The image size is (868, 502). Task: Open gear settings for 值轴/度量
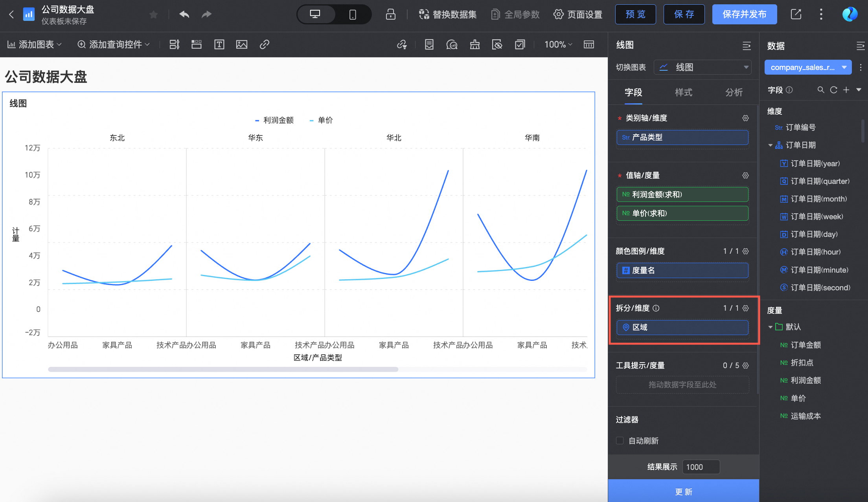pos(745,176)
